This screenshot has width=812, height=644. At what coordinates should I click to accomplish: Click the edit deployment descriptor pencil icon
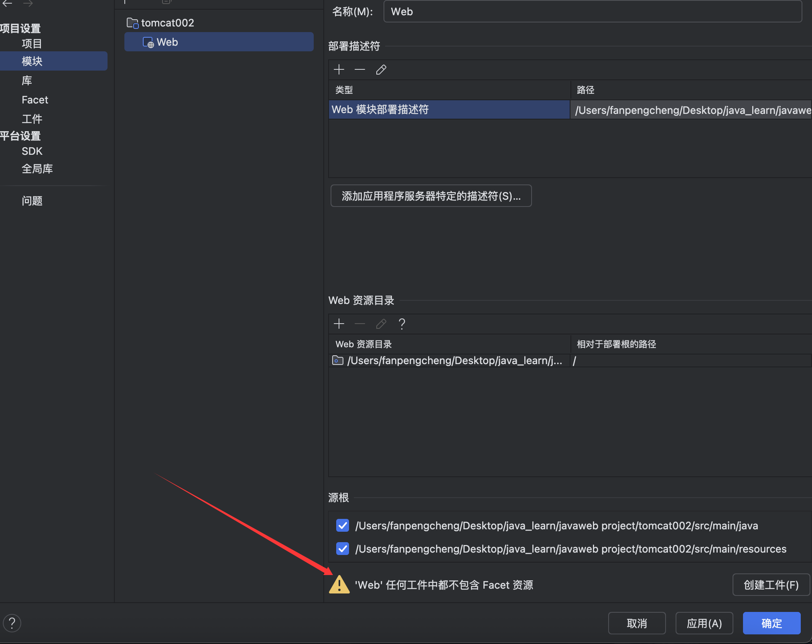(x=381, y=70)
